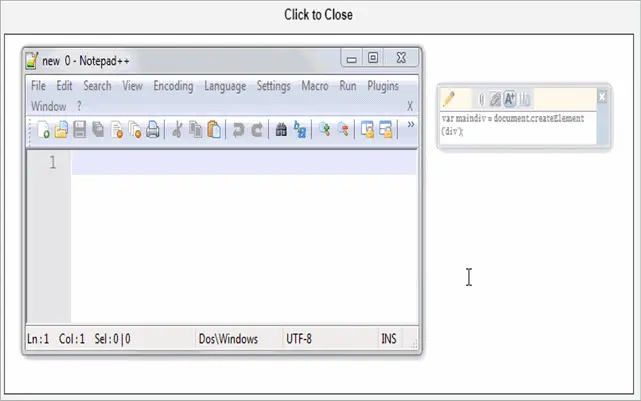Click the marker tip icon in the note widget

[481, 99]
